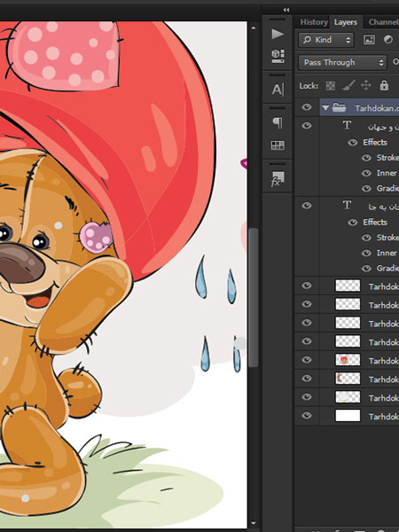The width and height of the screenshot is (399, 532).
Task: Toggle Inner effect eye under 'و جهان' layer
Action: point(366,173)
